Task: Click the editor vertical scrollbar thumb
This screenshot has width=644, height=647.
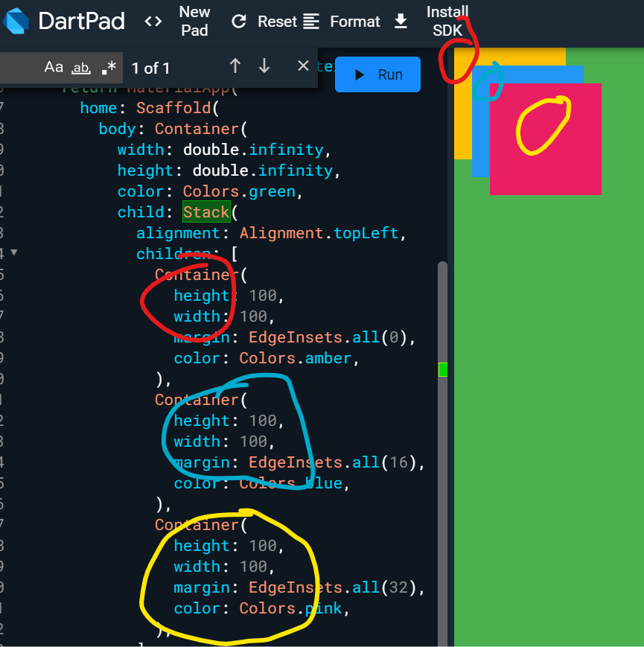Action: [x=442, y=454]
